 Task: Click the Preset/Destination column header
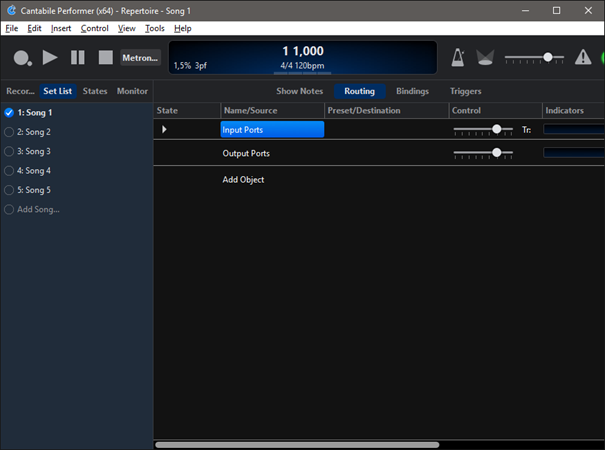coord(387,110)
